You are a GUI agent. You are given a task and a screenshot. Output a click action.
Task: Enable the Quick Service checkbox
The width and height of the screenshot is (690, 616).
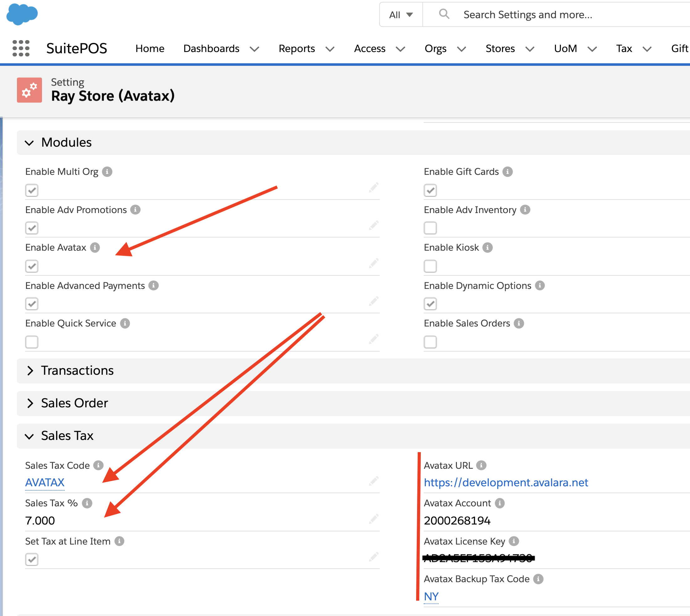[31, 342]
